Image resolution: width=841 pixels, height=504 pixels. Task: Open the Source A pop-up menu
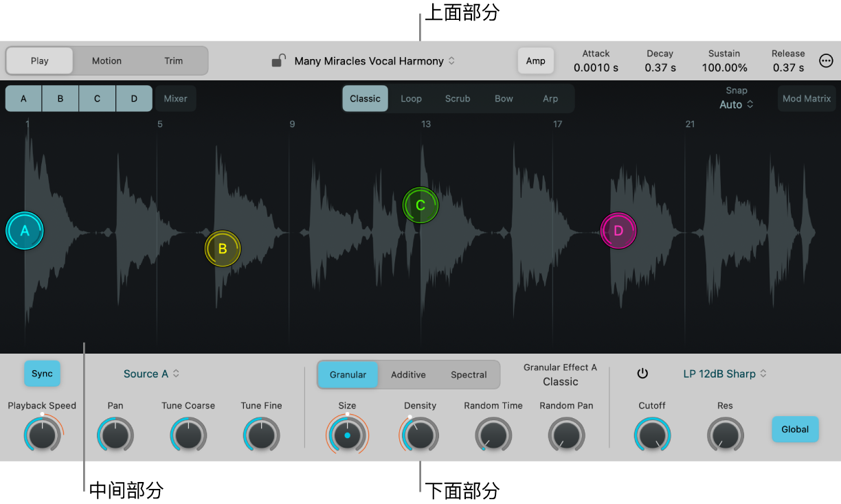click(x=151, y=374)
